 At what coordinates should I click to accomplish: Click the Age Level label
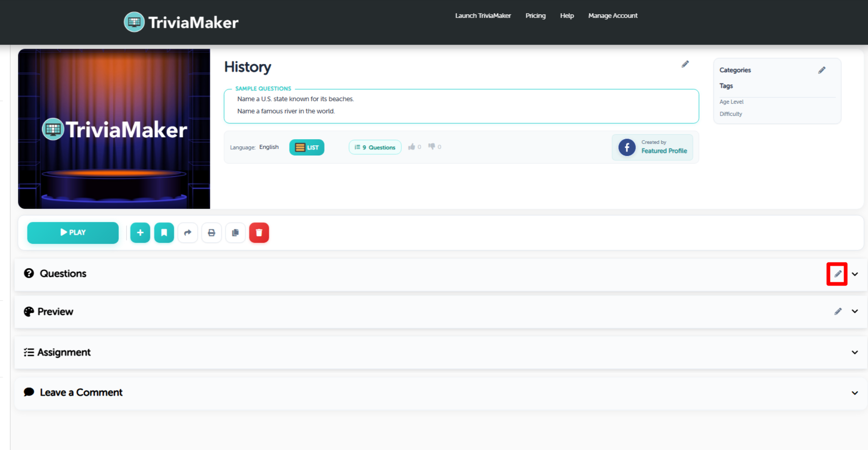click(731, 102)
